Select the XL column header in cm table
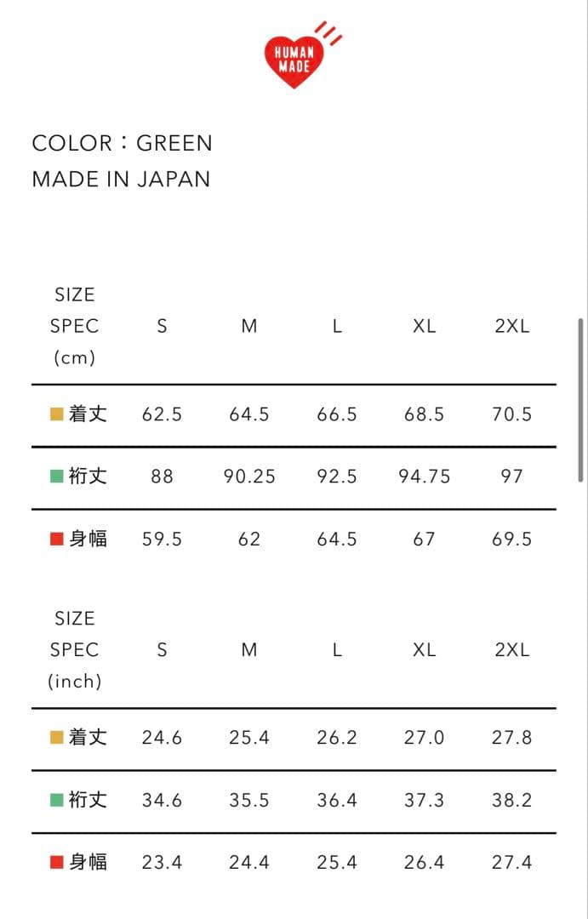Image resolution: width=588 pixels, height=919 pixels. tap(424, 327)
